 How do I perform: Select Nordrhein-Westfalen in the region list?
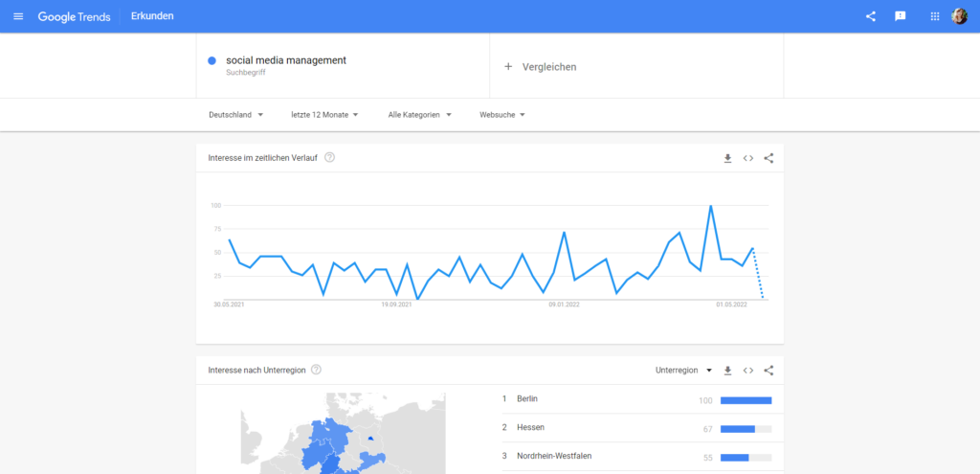pos(554,456)
